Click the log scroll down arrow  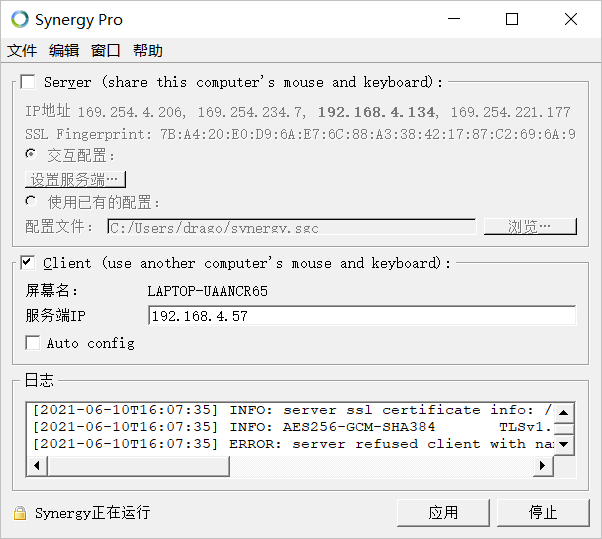point(564,445)
